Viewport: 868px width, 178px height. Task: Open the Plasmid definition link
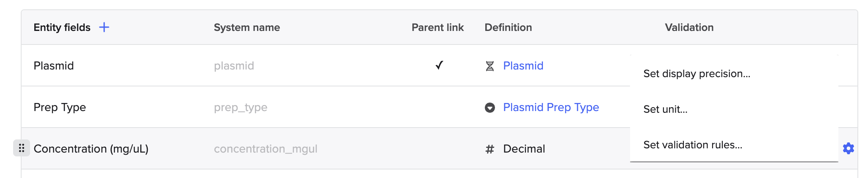(x=523, y=66)
